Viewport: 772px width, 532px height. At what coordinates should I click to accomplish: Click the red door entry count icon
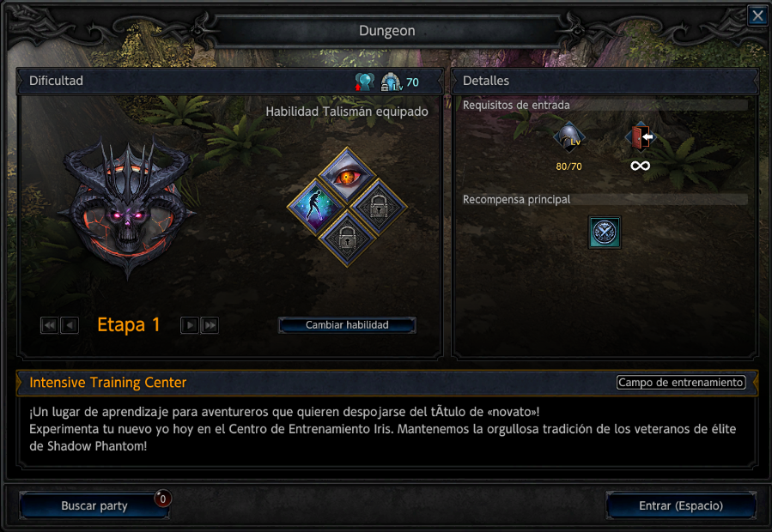pos(640,137)
